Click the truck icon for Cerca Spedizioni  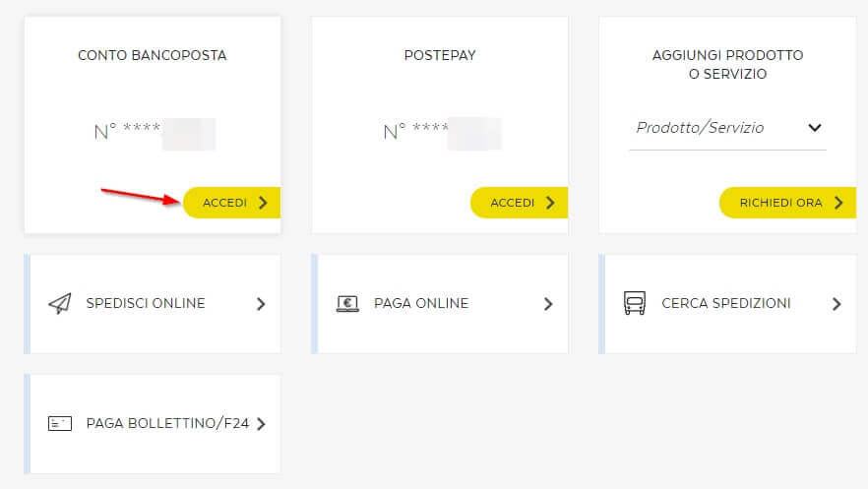[x=635, y=303]
